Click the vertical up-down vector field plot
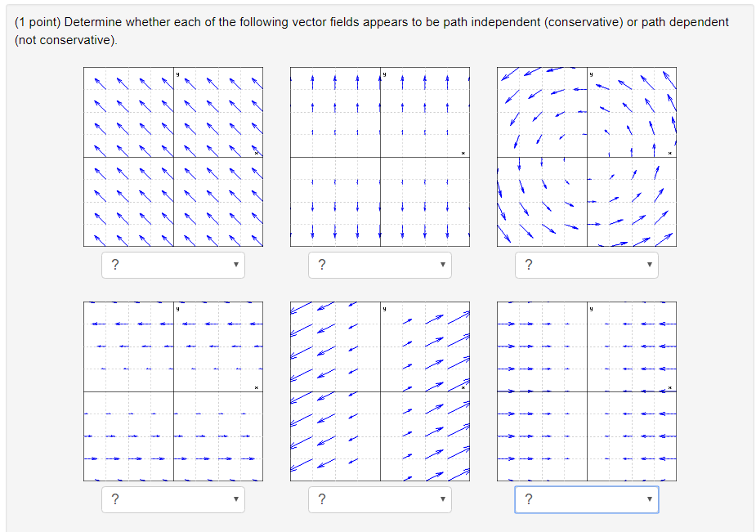The height and width of the screenshot is (532, 756). pyautogui.click(x=380, y=155)
